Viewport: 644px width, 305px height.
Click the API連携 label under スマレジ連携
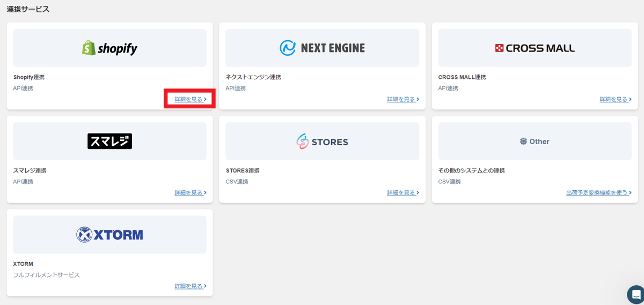click(23, 182)
